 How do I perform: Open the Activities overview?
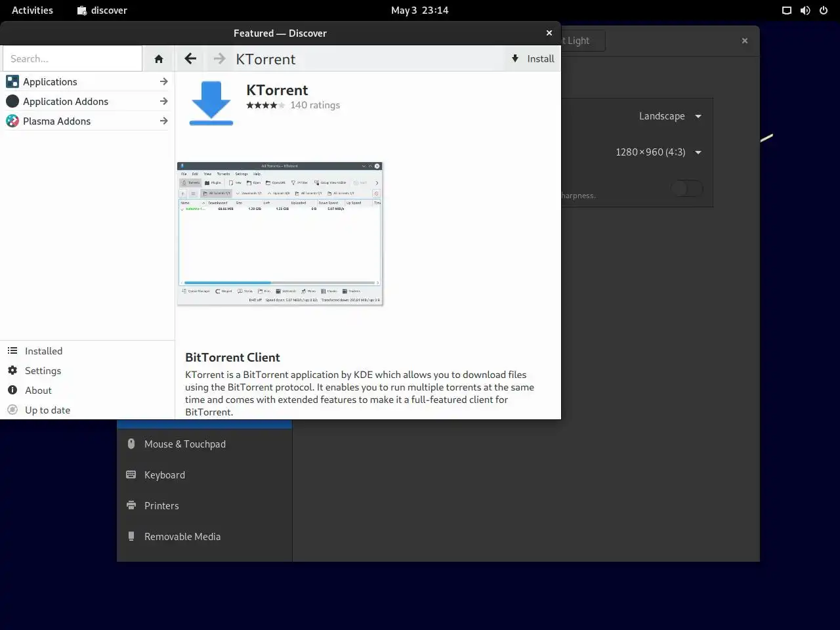click(x=32, y=10)
